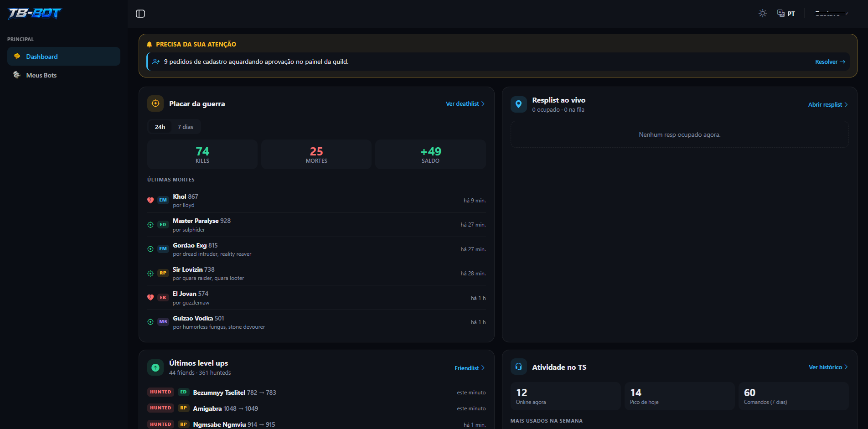Click the 60 Comandos (7 dias) card
This screenshot has width=868, height=429.
794,396
